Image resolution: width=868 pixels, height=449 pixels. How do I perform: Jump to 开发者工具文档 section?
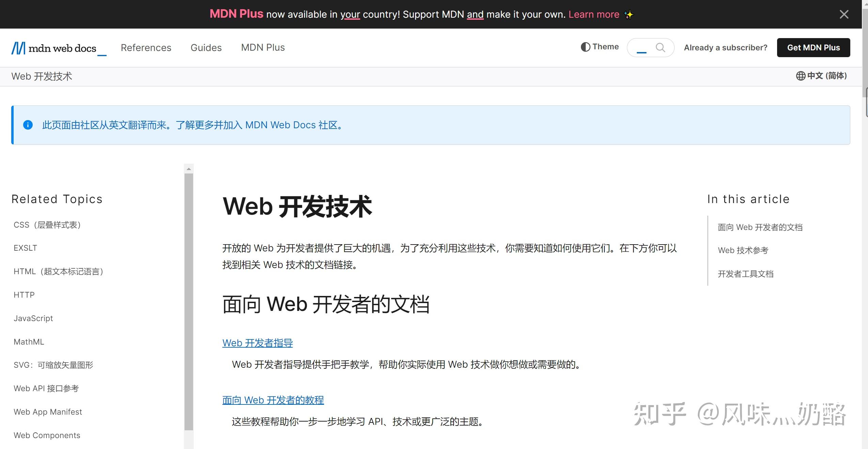pyautogui.click(x=746, y=274)
